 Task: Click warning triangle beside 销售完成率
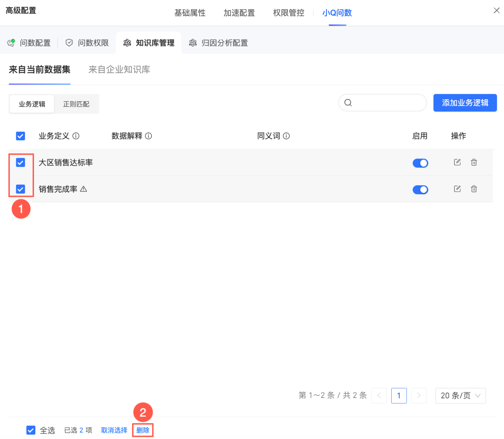click(84, 189)
